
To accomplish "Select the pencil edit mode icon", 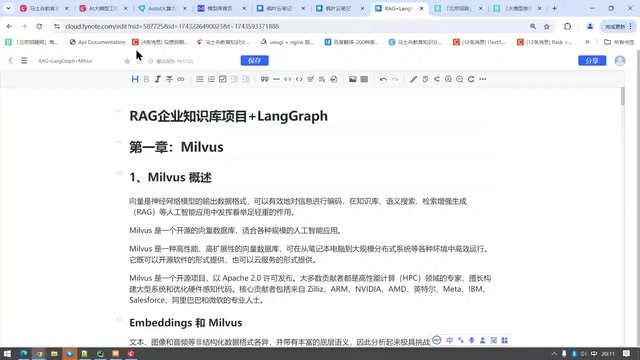I will 413,79.
